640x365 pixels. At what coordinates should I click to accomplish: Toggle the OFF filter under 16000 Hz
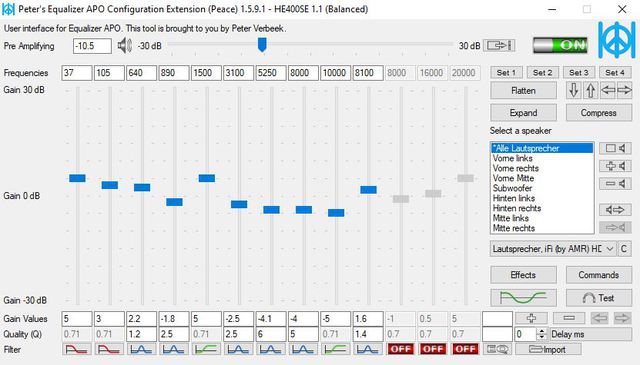433,349
